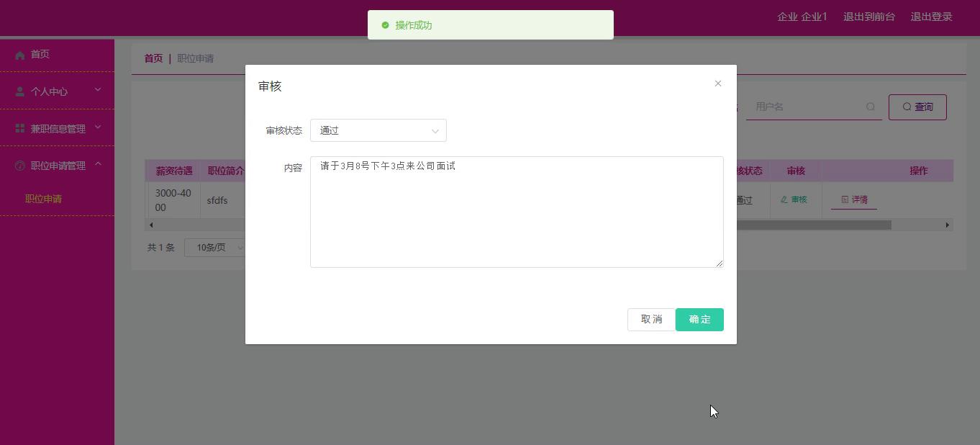This screenshot has height=445, width=980.
Task: Click the home icon in sidebar
Action: (x=20, y=55)
